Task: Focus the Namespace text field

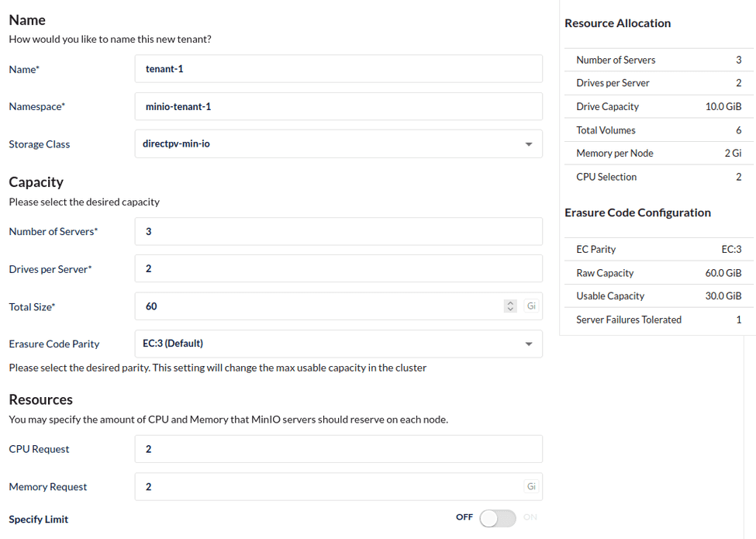Action: [x=338, y=107]
